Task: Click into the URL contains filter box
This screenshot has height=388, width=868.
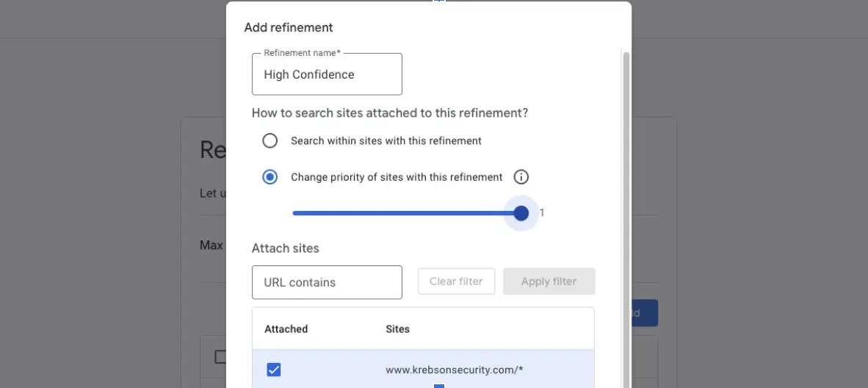Action: (x=327, y=282)
